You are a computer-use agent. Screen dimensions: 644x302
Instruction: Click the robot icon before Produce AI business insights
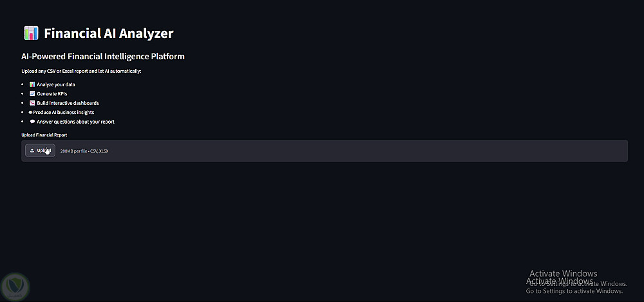(30, 112)
